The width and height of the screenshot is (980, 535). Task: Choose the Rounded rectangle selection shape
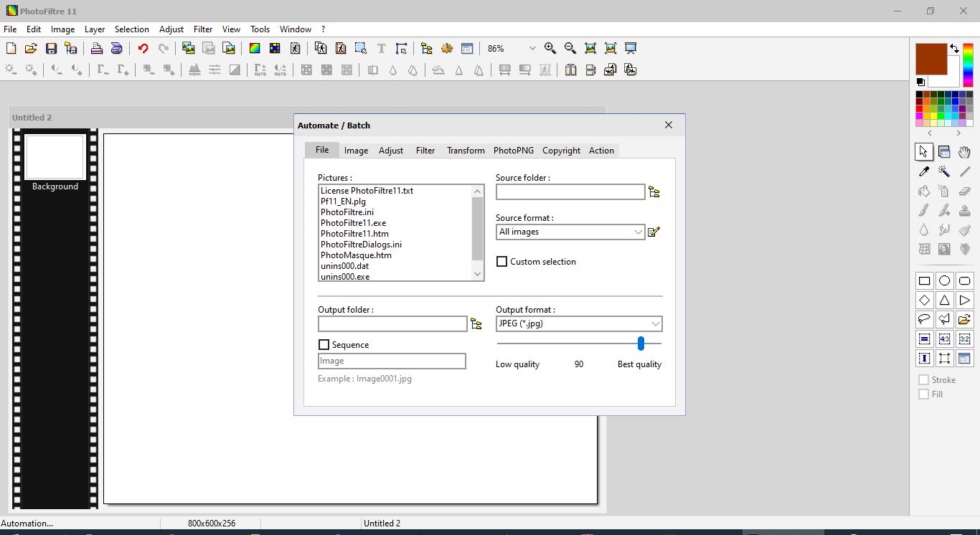965,280
